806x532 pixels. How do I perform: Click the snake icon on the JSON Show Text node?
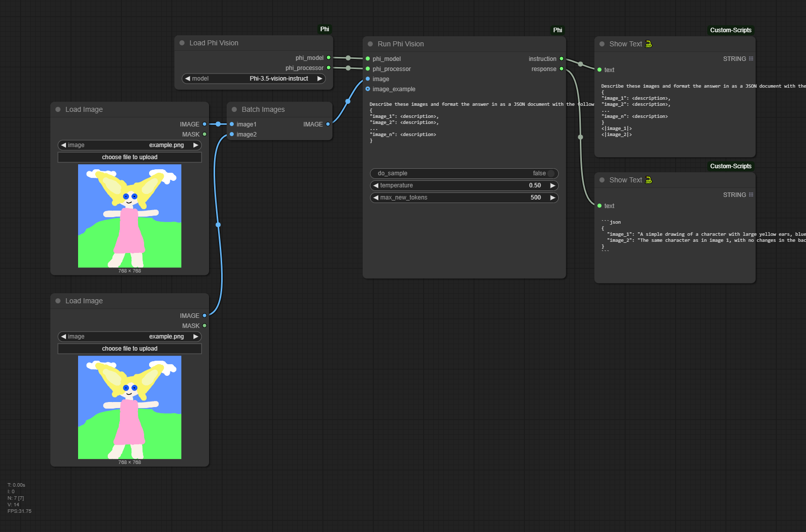[x=648, y=180]
